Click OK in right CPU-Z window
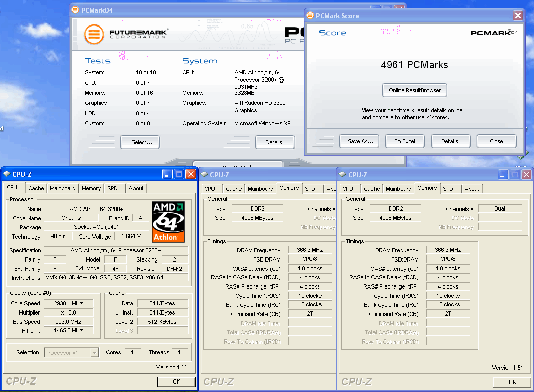The width and height of the screenshot is (534, 392). point(512,382)
